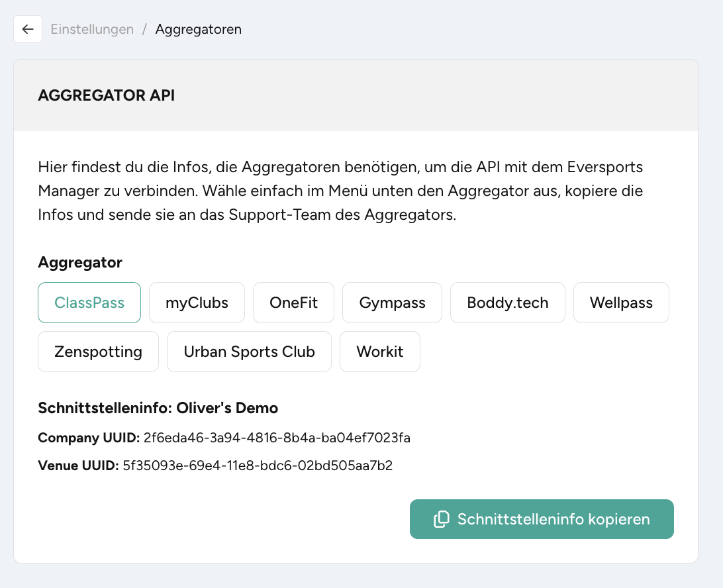Click the Venue UUID: label
This screenshot has width=723, height=588.
click(x=78, y=465)
